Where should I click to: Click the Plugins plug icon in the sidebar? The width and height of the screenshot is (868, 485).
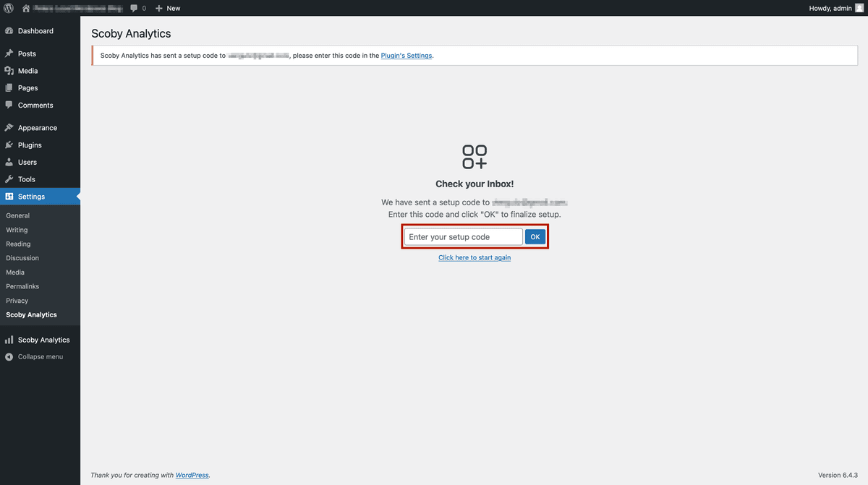[x=9, y=145]
